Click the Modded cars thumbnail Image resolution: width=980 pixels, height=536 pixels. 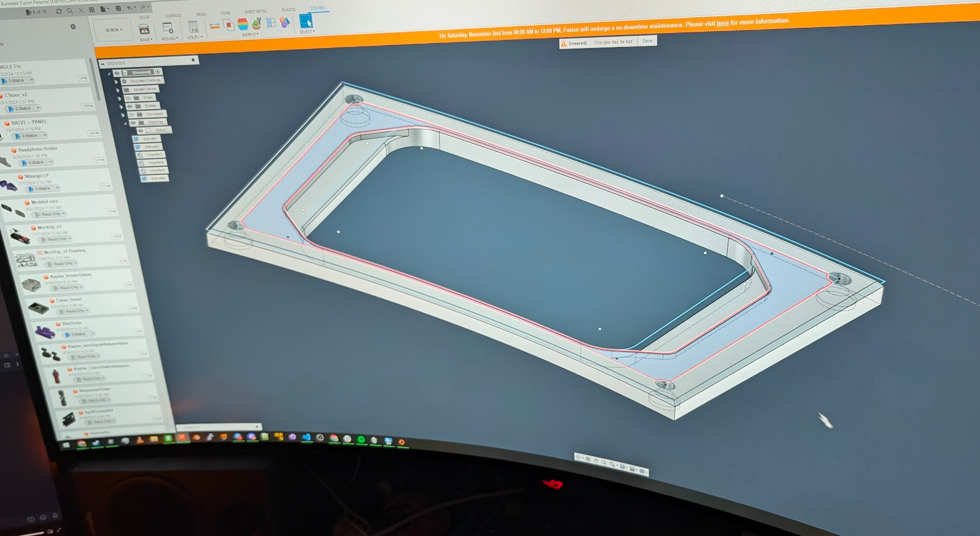14,211
